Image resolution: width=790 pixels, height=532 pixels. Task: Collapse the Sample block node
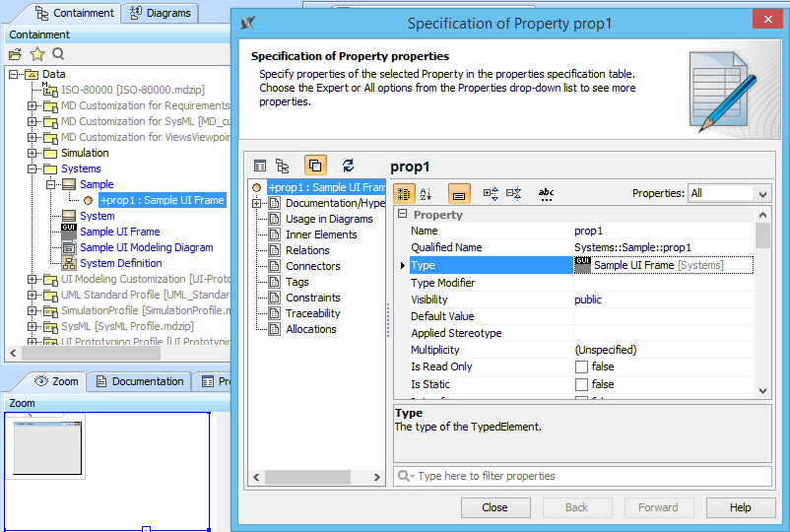coord(51,184)
